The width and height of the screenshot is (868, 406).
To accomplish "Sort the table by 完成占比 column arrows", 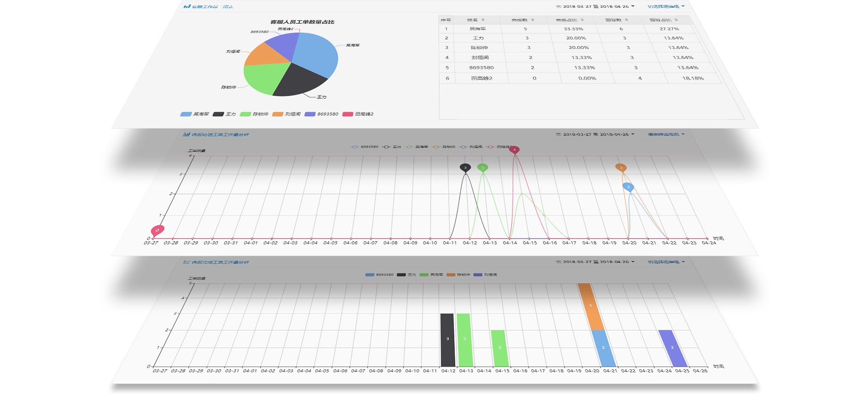I will [x=582, y=20].
